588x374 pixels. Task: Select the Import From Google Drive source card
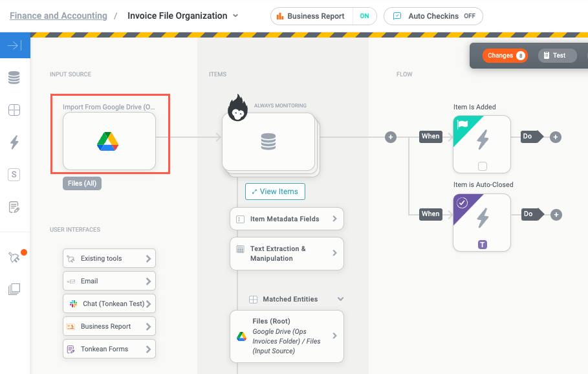click(x=109, y=141)
